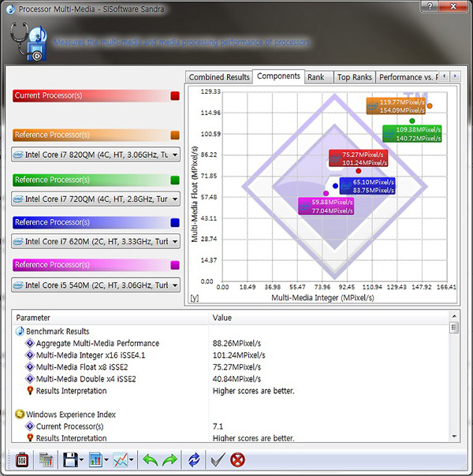Screen dimensions: 473x476
Task: Open the Intel Core i7 720QM dropdown
Action: [96, 199]
